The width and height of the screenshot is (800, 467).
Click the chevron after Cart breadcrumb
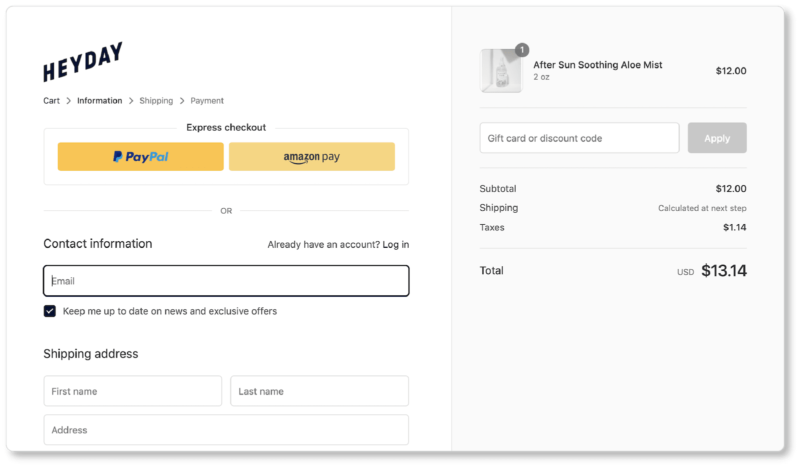click(69, 101)
